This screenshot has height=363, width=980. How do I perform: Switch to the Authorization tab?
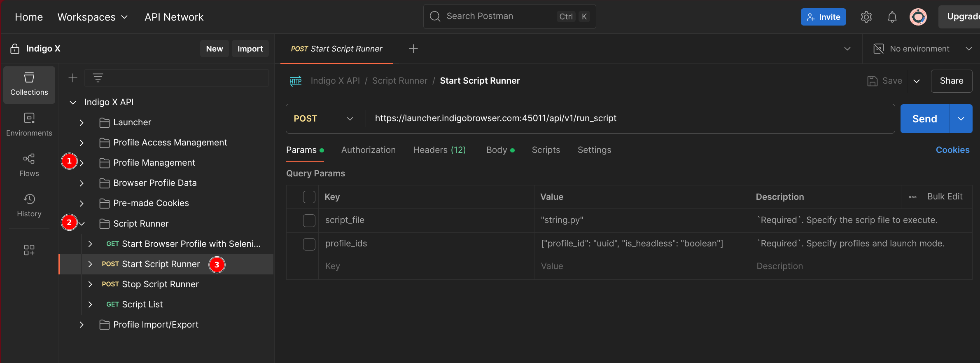click(x=369, y=150)
